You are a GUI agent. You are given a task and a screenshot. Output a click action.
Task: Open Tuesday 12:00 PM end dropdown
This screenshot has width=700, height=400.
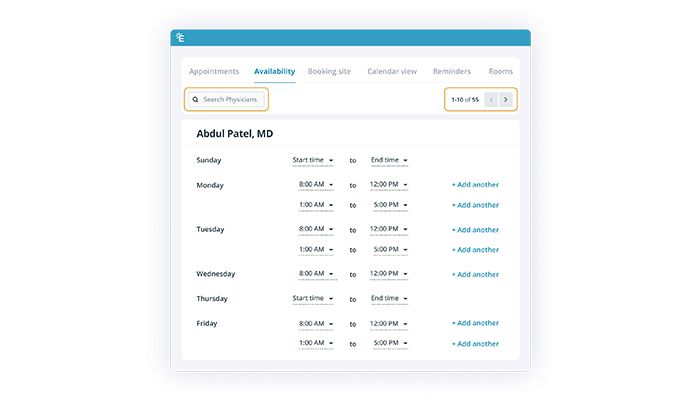click(x=388, y=229)
